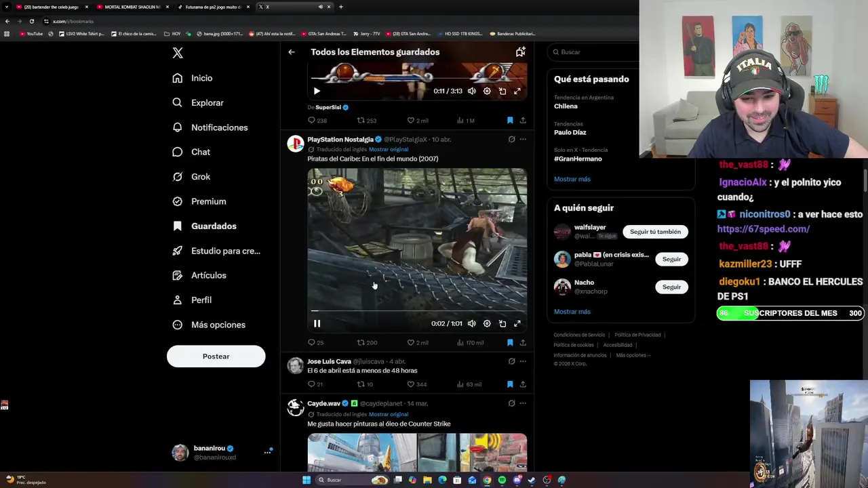This screenshot has height=488, width=868.
Task: Mute the Piratas del Caribe video
Action: click(471, 324)
